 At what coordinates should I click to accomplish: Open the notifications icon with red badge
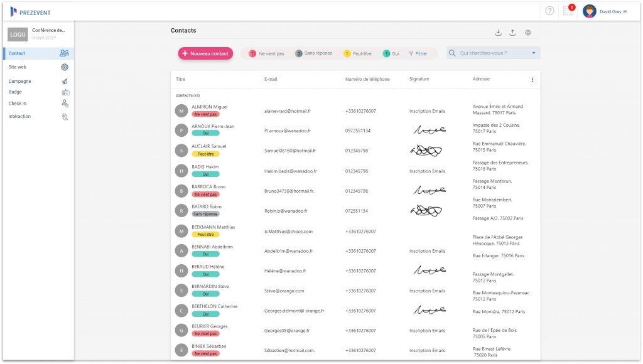coord(569,10)
